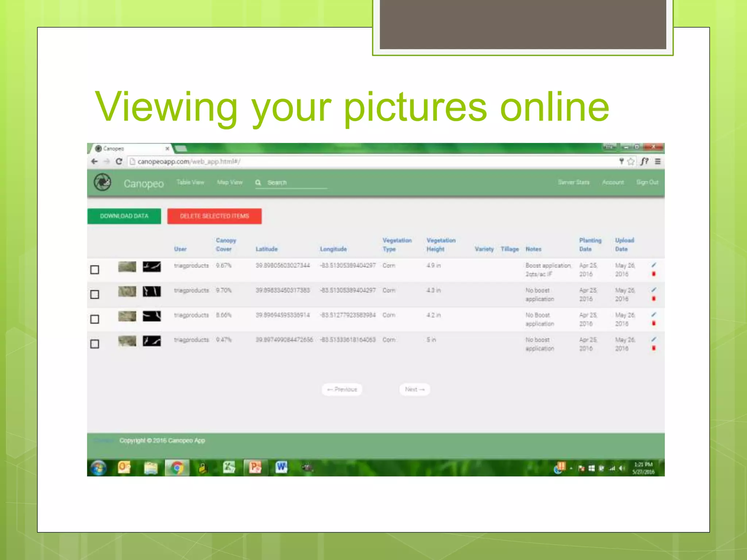Select checkbox for 9.70% canopy row
Screen dimensions: 747x560
94,295
